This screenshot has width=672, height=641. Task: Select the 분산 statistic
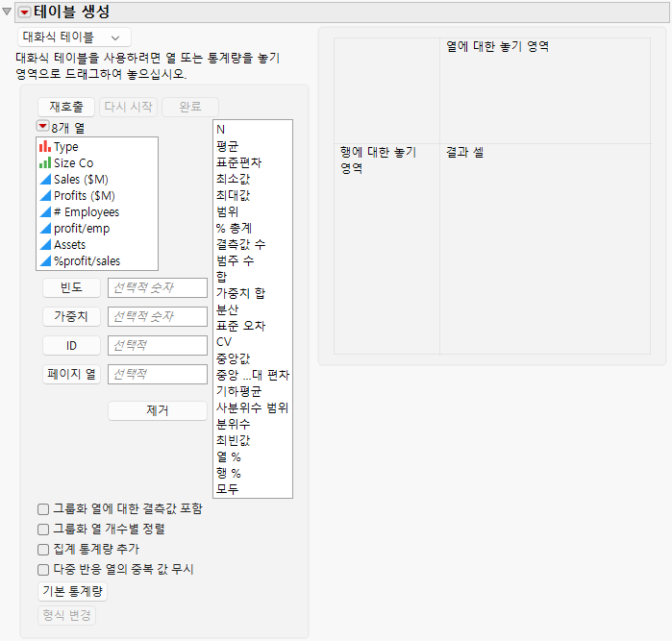coord(253,309)
